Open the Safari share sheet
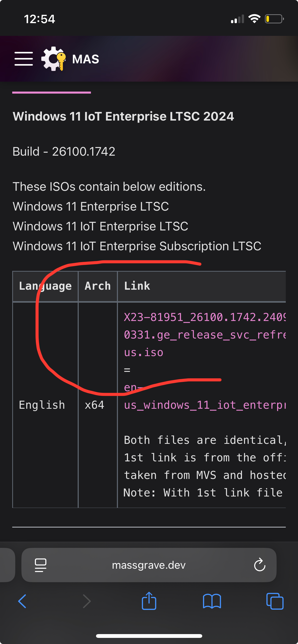This screenshot has height=644, width=298. tap(149, 601)
